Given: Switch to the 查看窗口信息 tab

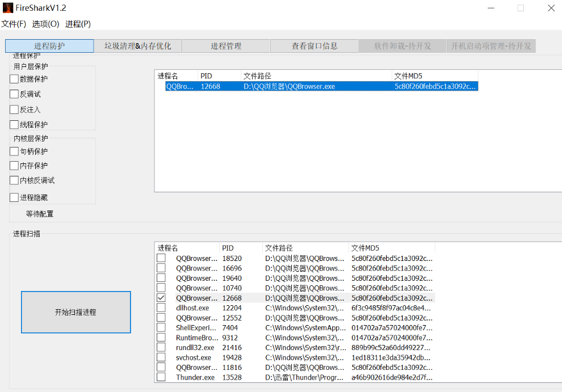Looking at the screenshot, I should (314, 46).
